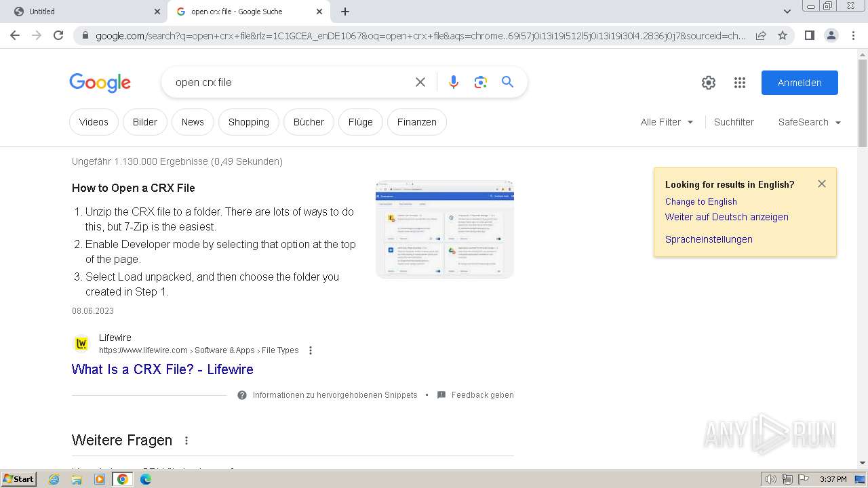Viewport: 868px width, 488px height.
Task: Open the Google apps grid
Action: pos(740,83)
